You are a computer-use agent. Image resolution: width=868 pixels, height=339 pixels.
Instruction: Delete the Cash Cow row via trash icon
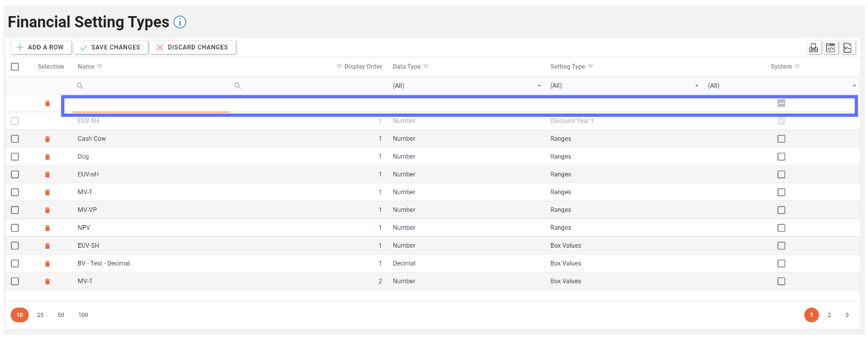(x=48, y=139)
